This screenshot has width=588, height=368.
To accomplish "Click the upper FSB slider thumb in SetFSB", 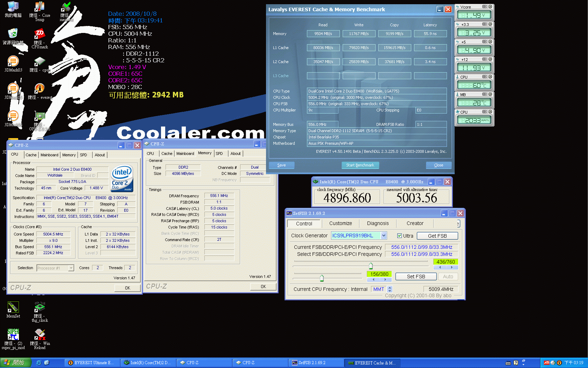I will coord(371,266).
